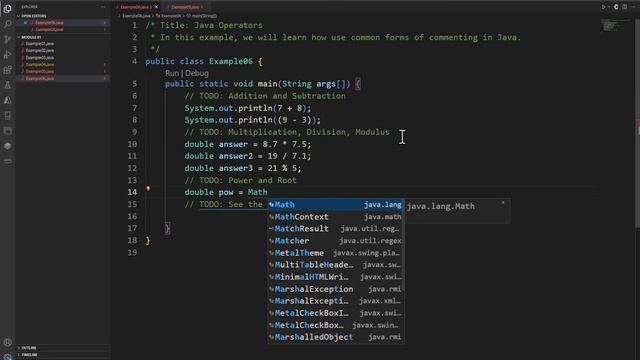Click the Run Java play button
640x360 pixels.
click(x=603, y=7)
